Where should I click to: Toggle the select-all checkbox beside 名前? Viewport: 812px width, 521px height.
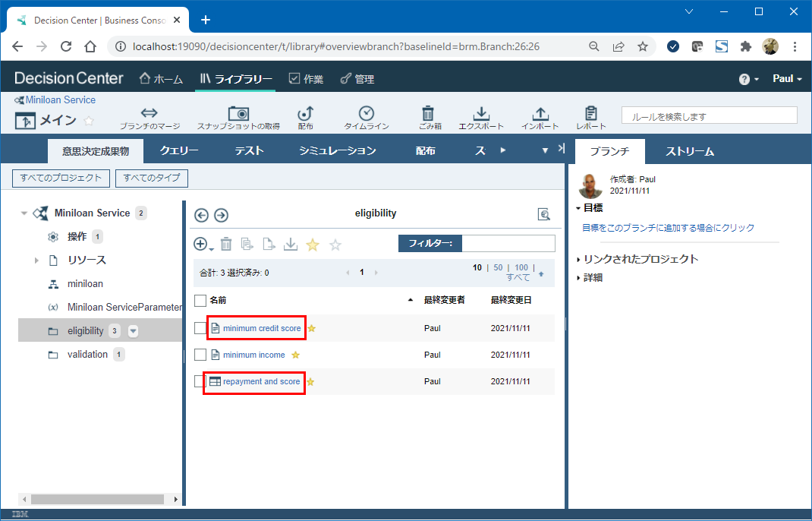(200, 301)
